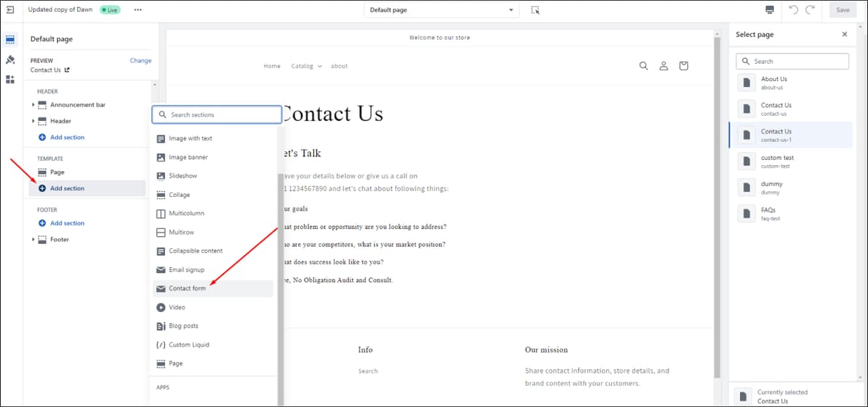Switch to desktop preview icon

click(x=770, y=9)
